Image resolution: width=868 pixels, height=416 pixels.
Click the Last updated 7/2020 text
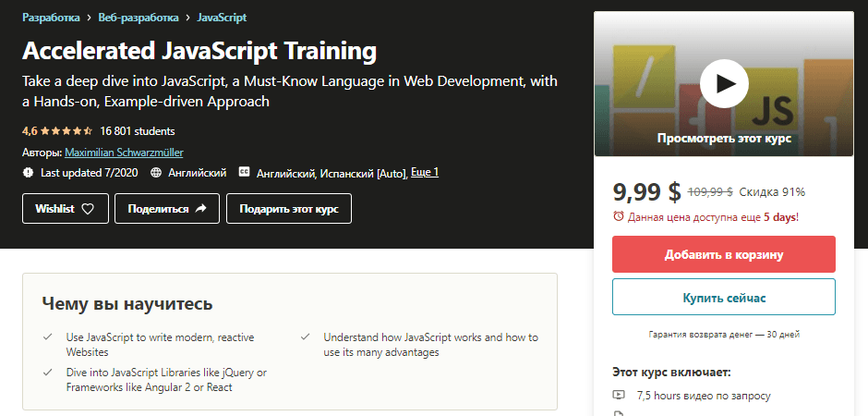90,173
